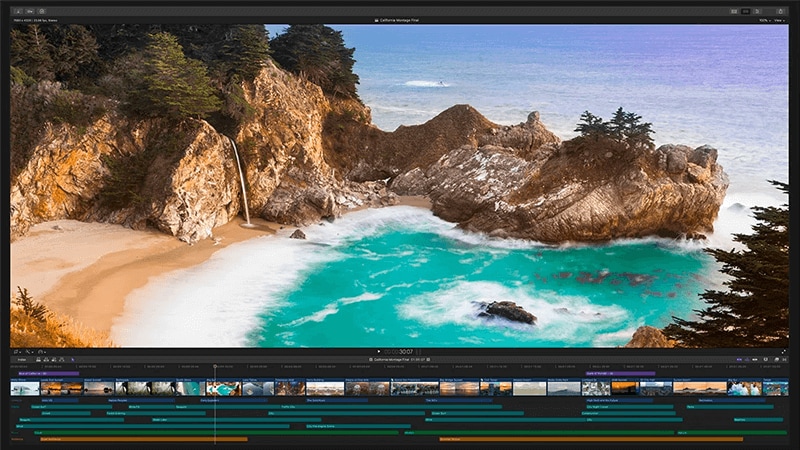Open the Transitions browser icon
The height and width of the screenshot is (450, 800).
(x=785, y=360)
